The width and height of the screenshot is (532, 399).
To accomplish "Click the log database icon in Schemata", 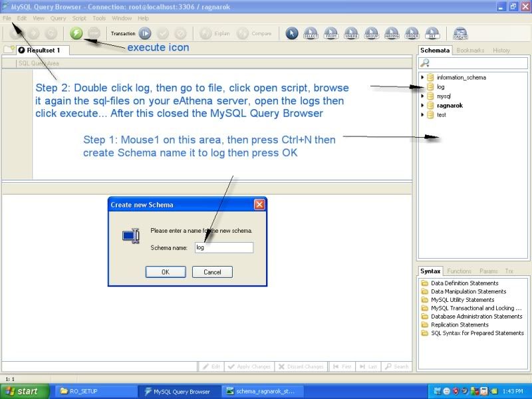I will tap(430, 87).
